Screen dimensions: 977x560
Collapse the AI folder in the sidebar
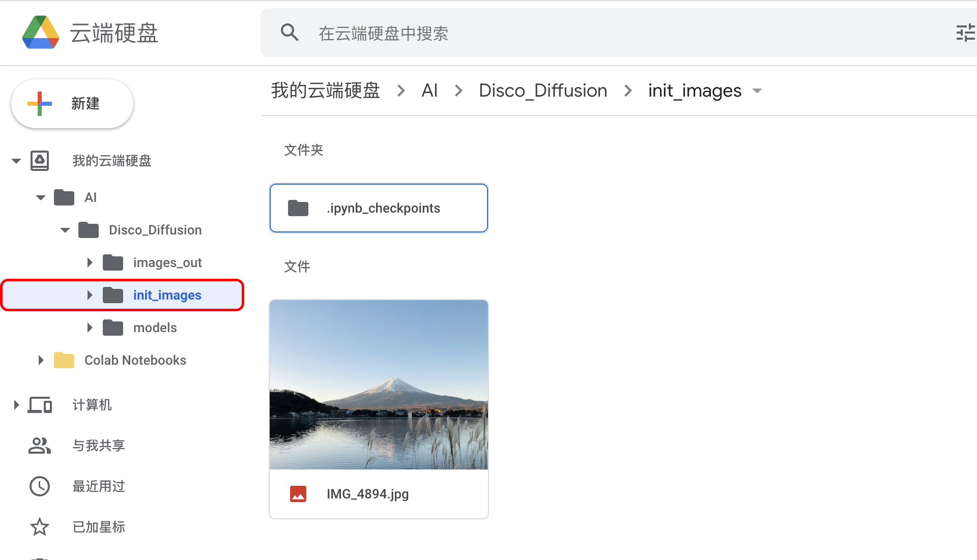pyautogui.click(x=41, y=198)
